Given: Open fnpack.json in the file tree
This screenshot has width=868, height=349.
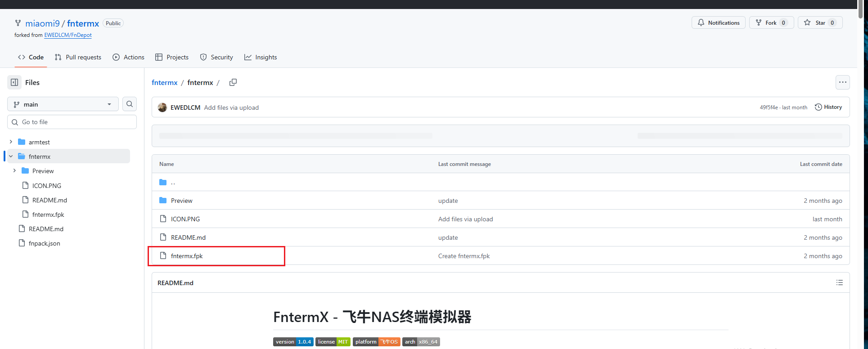Looking at the screenshot, I should tap(44, 243).
